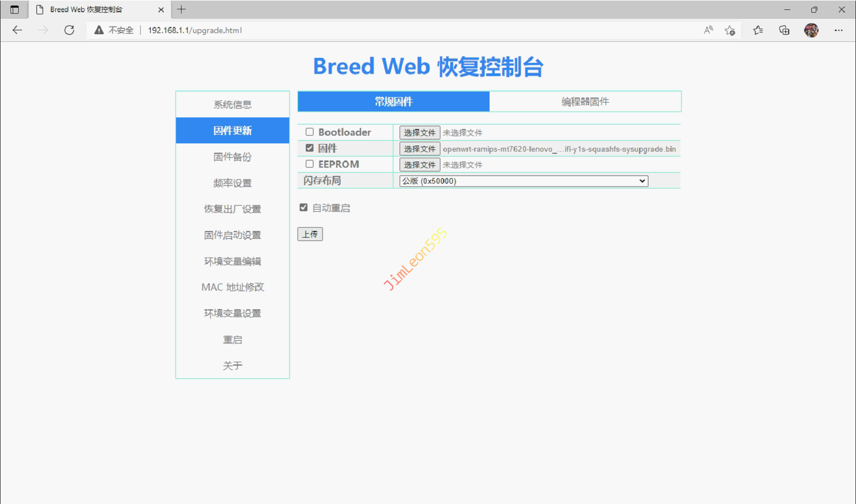Image resolution: width=856 pixels, height=504 pixels.
Task: Expand the 闪存布局 flash layout dropdown
Action: (523, 181)
